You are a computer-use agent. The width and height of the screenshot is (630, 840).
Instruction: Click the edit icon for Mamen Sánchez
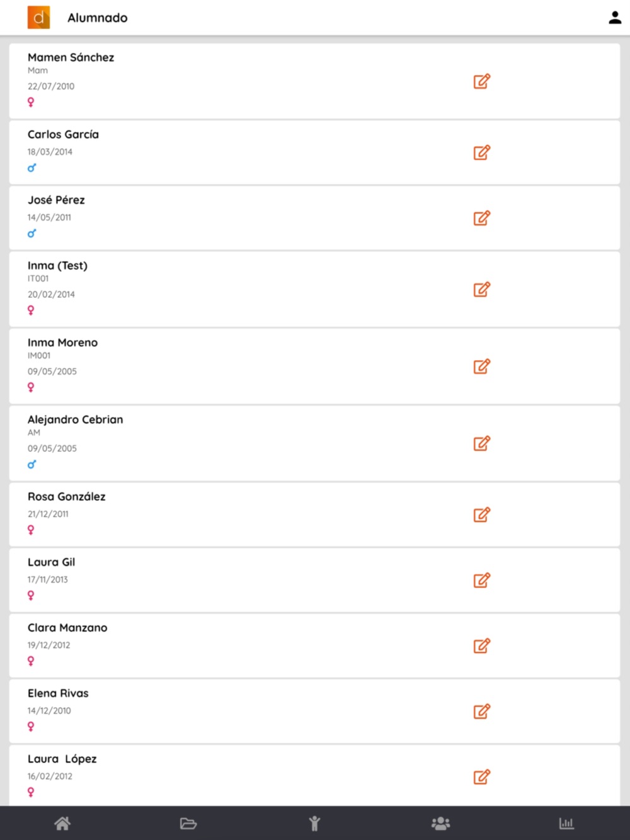pyautogui.click(x=481, y=81)
